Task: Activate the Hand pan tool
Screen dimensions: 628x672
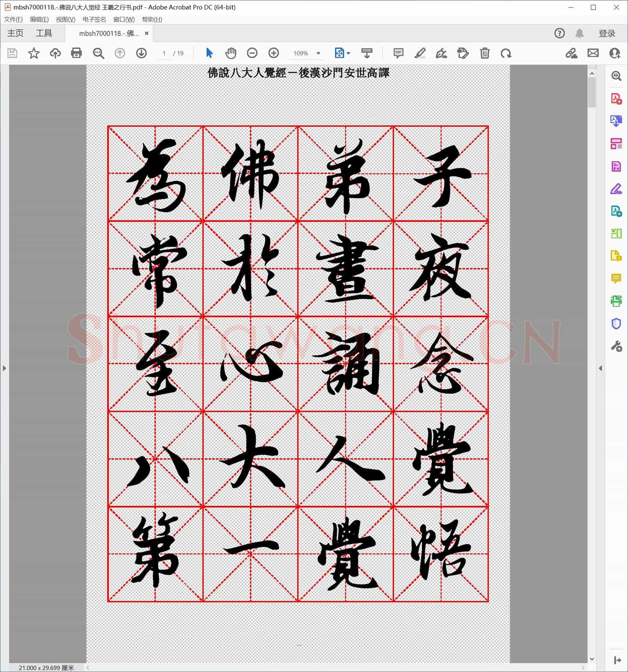Action: click(231, 53)
